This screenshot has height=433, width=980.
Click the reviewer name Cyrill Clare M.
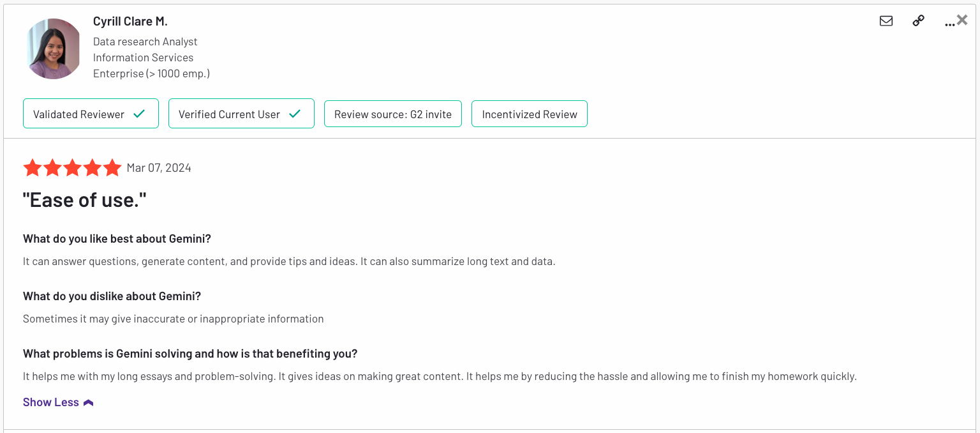[x=130, y=21]
